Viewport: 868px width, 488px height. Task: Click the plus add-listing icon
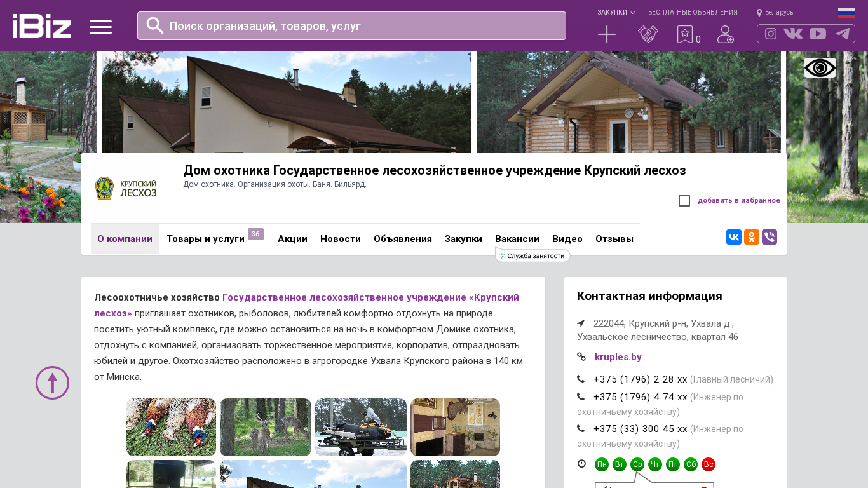pos(607,34)
